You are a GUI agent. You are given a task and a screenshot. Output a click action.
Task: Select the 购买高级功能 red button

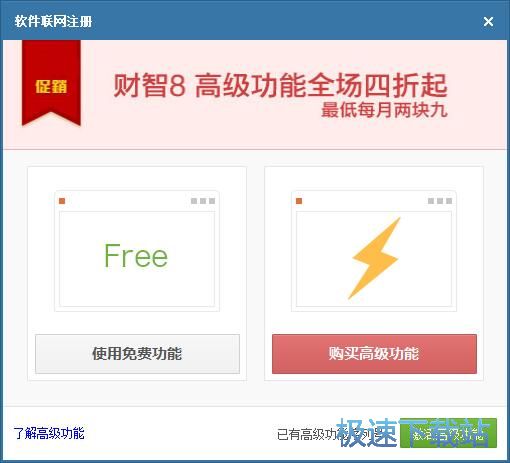point(374,354)
